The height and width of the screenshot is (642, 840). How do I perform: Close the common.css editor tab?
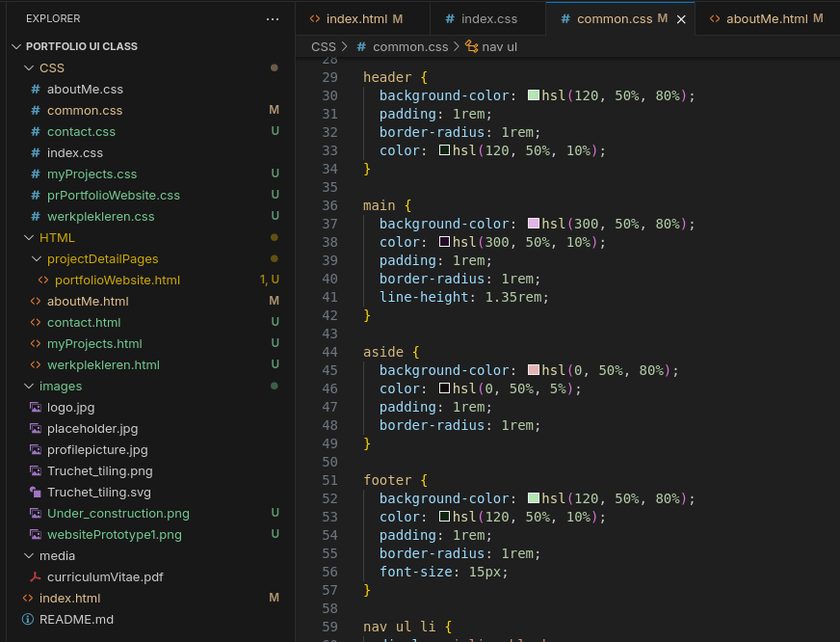click(681, 19)
